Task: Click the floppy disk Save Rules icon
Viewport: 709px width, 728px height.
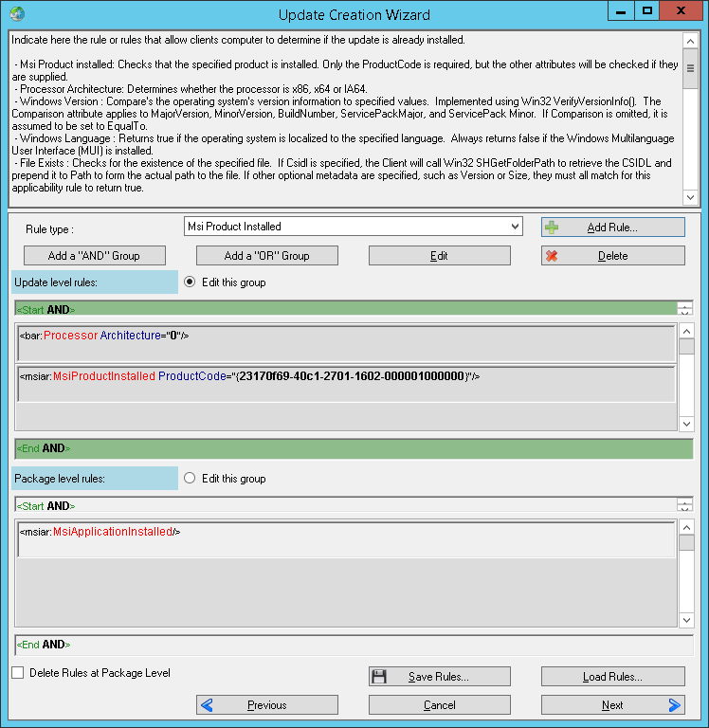Action: (379, 677)
